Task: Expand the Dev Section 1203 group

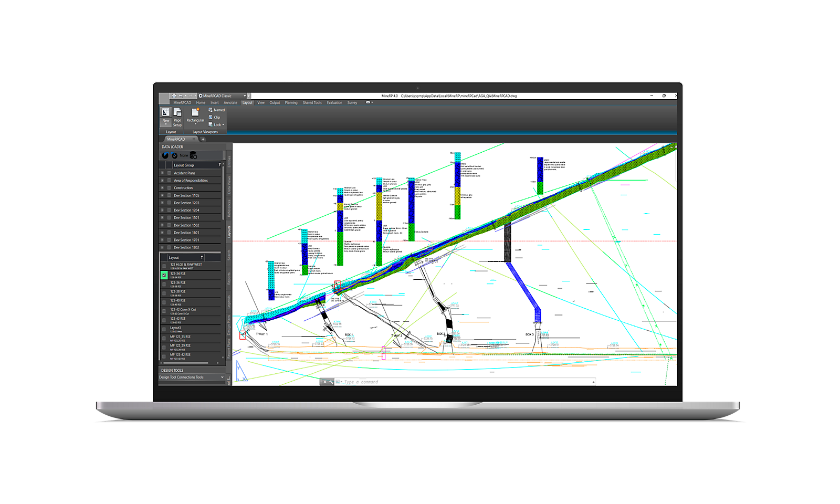Action: [162, 203]
